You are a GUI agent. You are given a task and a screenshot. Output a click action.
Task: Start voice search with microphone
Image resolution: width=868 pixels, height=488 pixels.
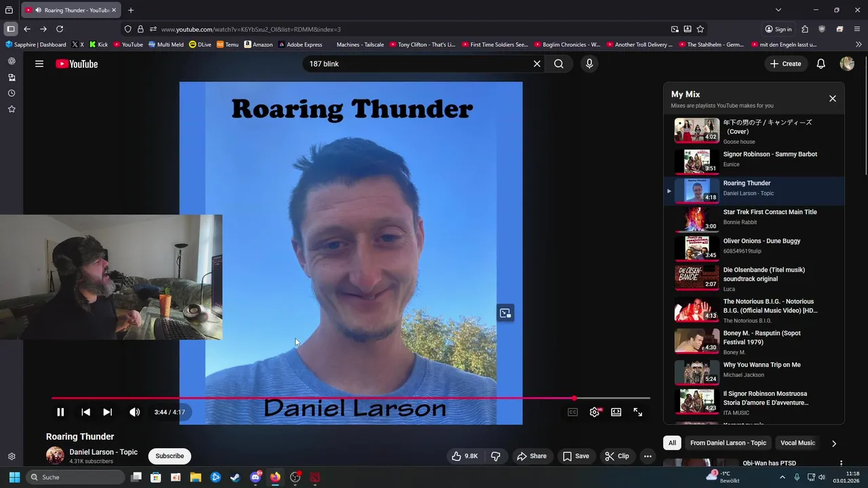point(589,64)
